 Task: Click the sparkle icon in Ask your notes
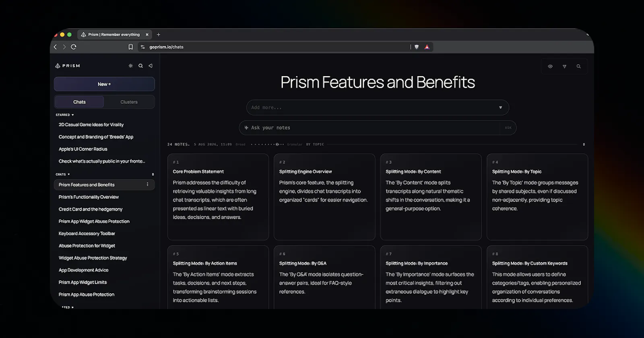pyautogui.click(x=246, y=128)
